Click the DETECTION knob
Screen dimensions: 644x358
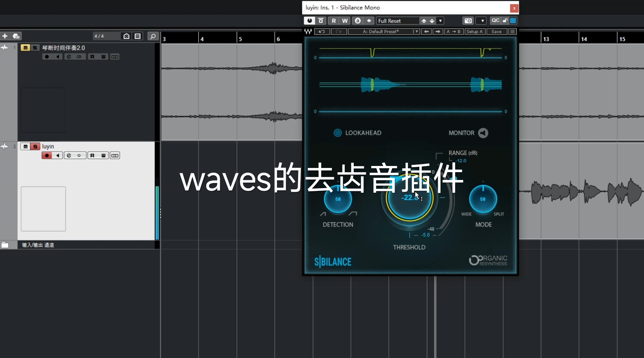[338, 199]
